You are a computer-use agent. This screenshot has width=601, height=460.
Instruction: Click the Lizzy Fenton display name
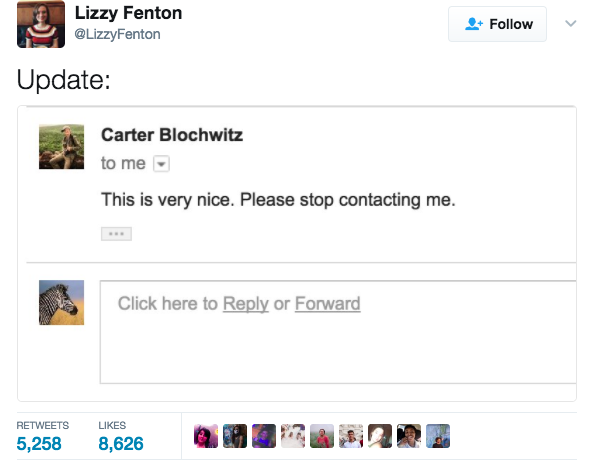point(128,13)
